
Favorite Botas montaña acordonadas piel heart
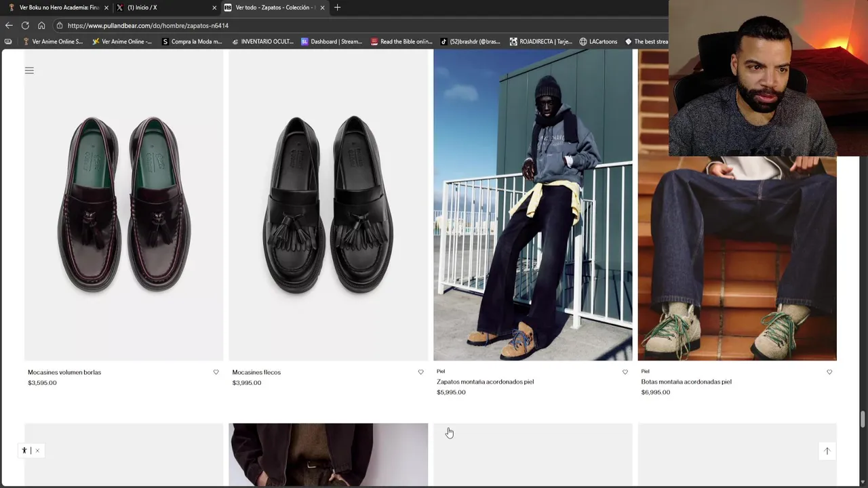click(x=829, y=372)
